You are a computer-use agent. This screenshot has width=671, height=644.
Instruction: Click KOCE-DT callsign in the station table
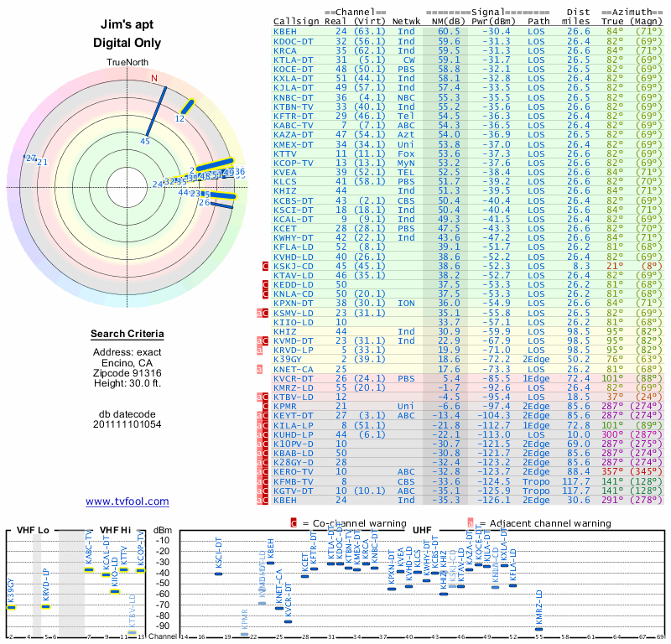point(293,70)
